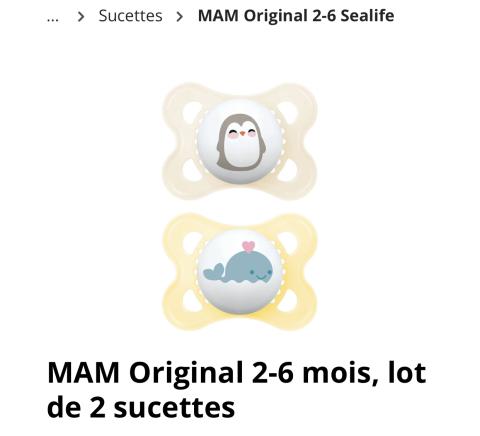Click the whale's tail fin
The image size is (480, 436).
[x=213, y=271]
